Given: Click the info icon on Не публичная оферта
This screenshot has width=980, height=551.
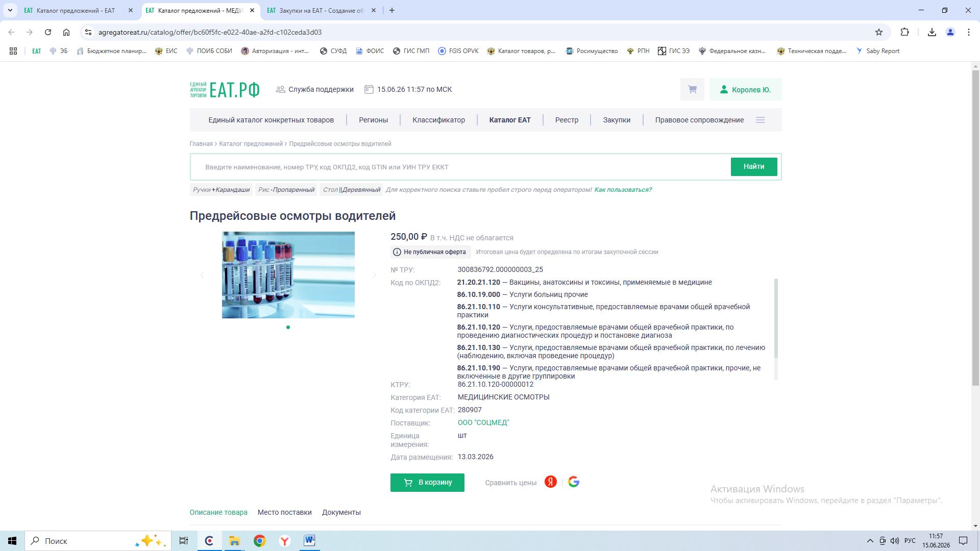Looking at the screenshot, I should tap(397, 252).
